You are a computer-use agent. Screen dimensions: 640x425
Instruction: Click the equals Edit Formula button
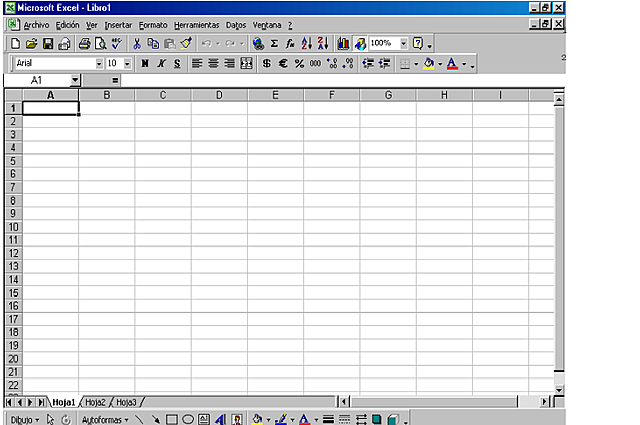coord(115,80)
